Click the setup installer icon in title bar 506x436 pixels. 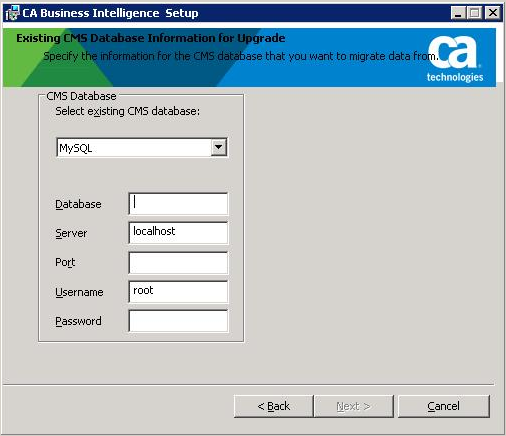pyautogui.click(x=13, y=13)
